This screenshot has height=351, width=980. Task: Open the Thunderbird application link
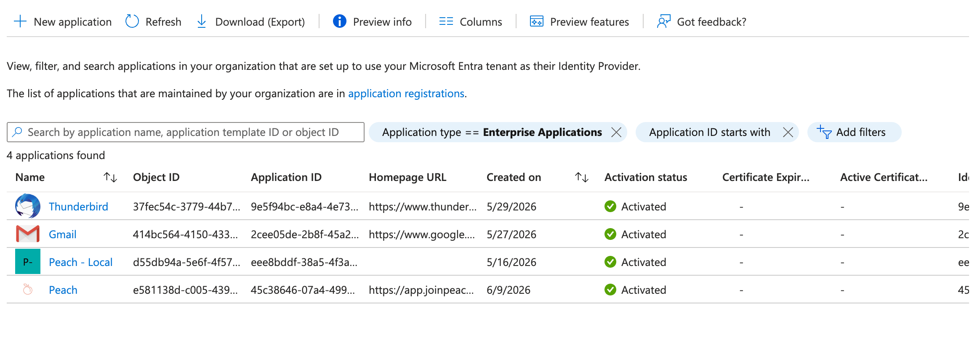[78, 207]
